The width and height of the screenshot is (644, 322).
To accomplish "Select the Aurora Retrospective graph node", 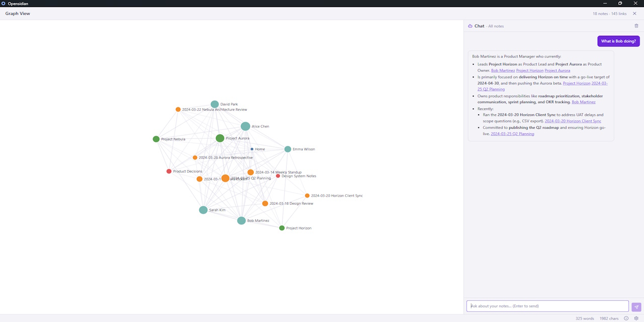I will point(195,157).
